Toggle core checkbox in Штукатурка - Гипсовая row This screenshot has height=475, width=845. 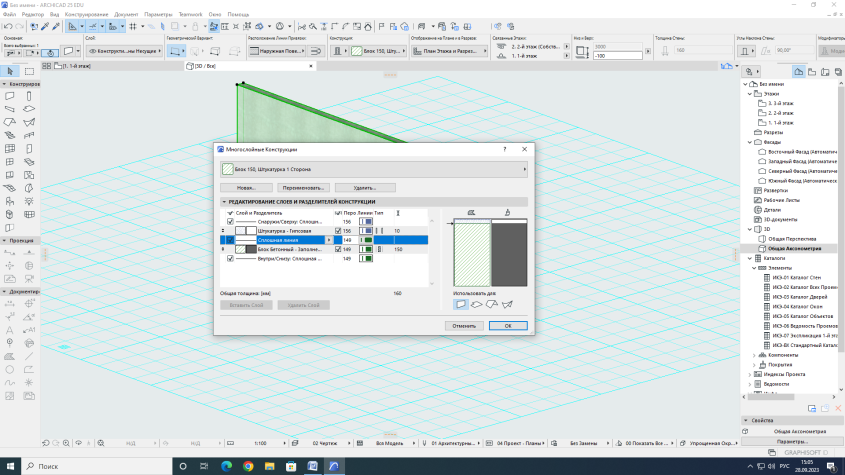tap(338, 231)
